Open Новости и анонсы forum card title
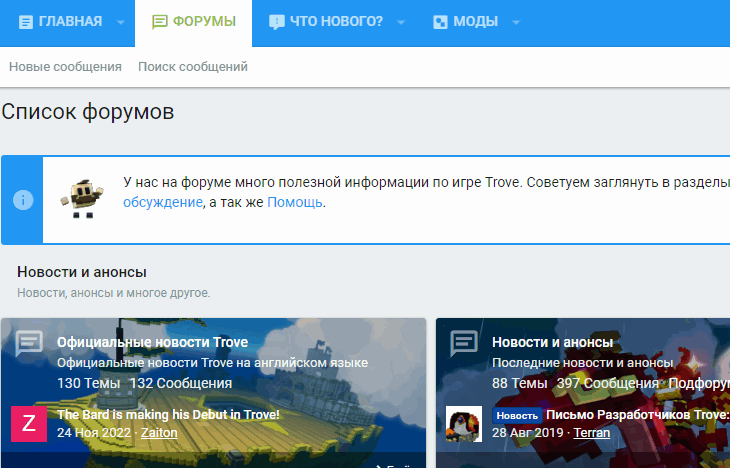 (553, 342)
